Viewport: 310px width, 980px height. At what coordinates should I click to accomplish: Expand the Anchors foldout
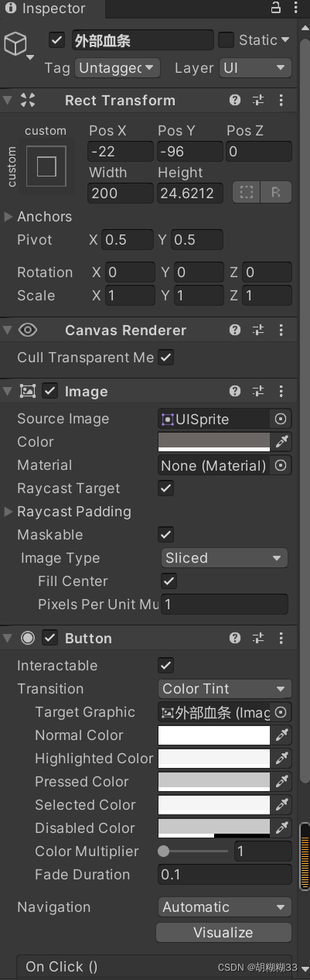point(9,217)
